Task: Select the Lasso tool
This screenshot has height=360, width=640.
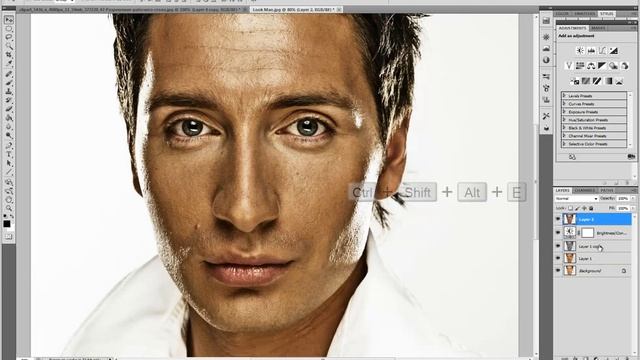Action: 9,37
